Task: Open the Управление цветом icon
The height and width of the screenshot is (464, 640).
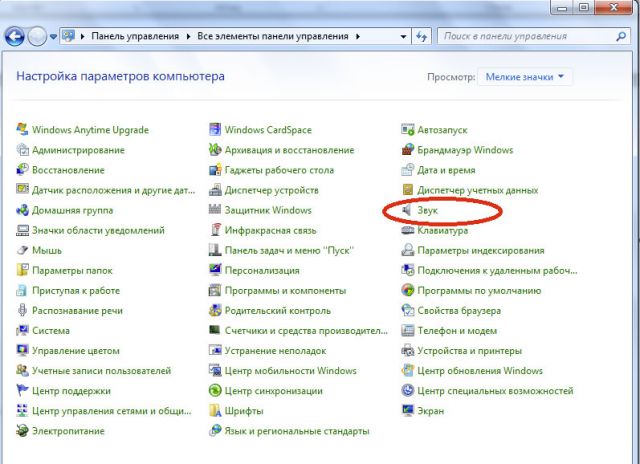Action: click(22, 351)
